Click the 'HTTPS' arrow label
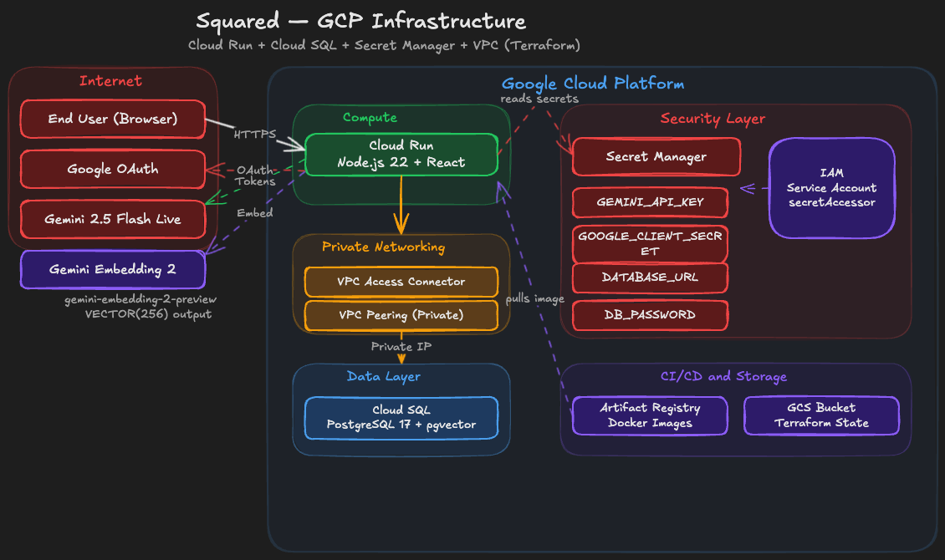This screenshot has width=945, height=560. [x=255, y=134]
